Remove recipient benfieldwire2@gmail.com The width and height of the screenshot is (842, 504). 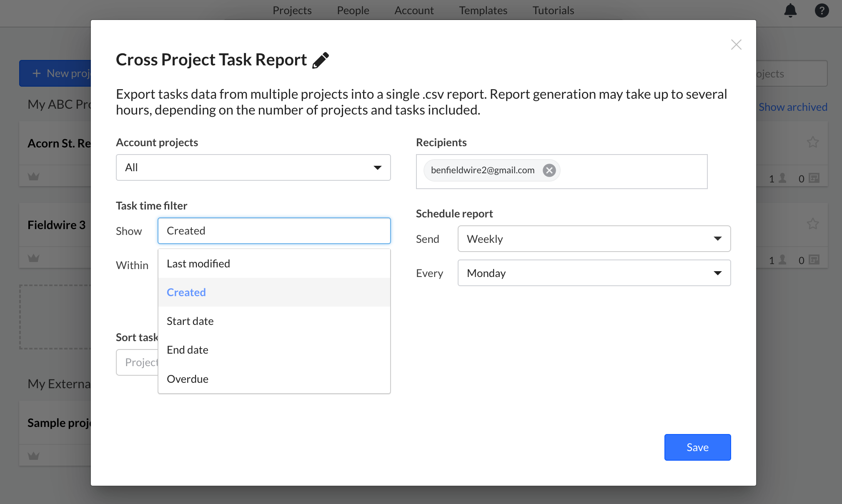pos(549,170)
